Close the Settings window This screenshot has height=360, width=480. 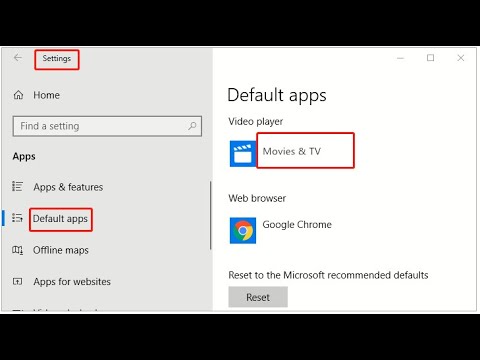click(x=461, y=58)
